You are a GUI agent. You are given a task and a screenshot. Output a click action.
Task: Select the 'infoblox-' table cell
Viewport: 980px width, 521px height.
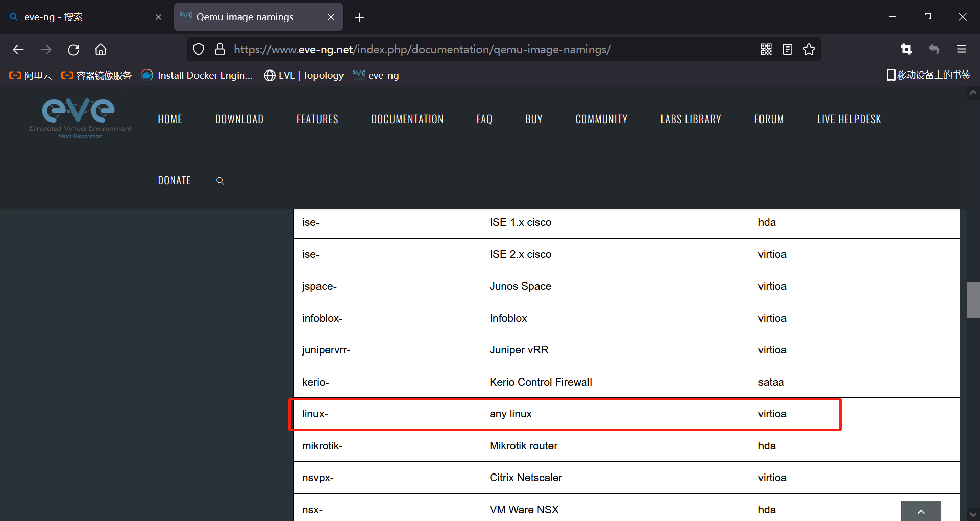(387, 318)
